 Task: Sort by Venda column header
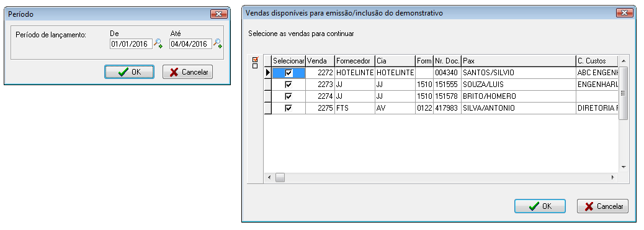coord(320,61)
